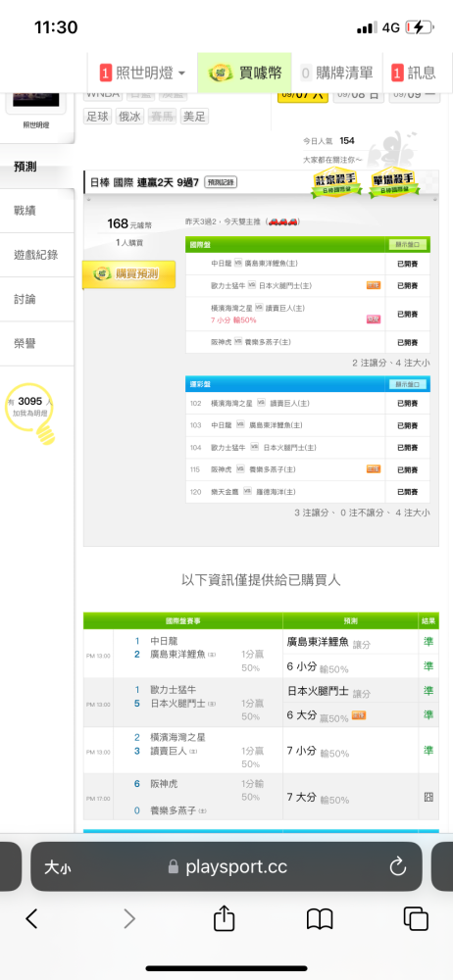Click the 單場殺手 badge icon
The width and height of the screenshot is (453, 980).
[x=395, y=183]
